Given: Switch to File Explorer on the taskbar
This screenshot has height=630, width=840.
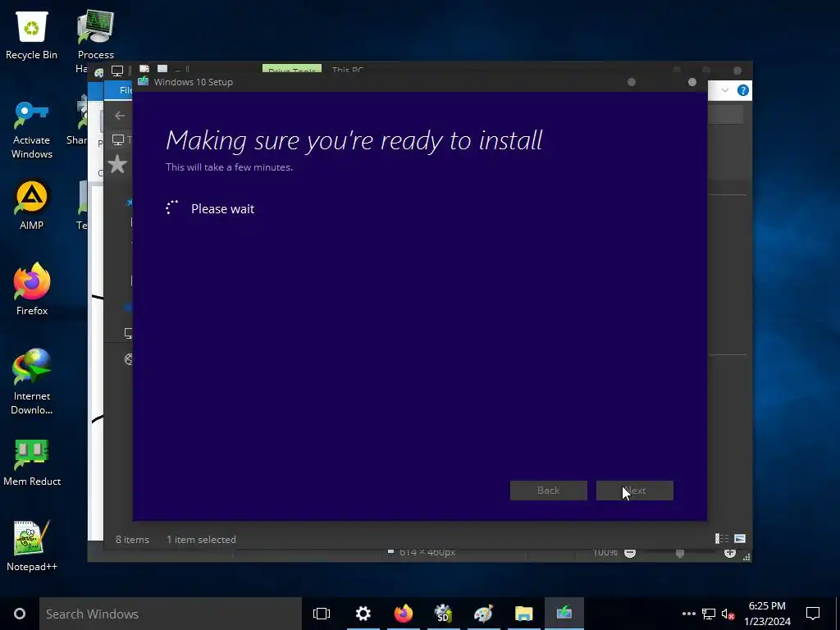Looking at the screenshot, I should click(x=524, y=614).
